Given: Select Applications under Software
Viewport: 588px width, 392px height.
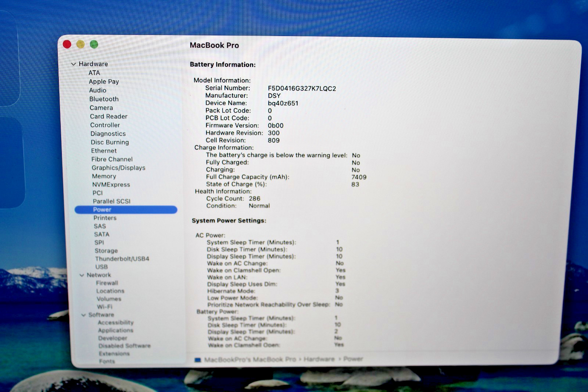Looking at the screenshot, I should (116, 330).
